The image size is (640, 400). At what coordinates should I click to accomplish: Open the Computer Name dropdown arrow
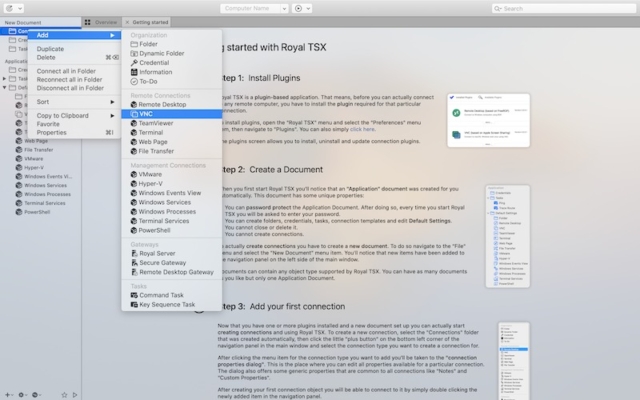pos(284,9)
